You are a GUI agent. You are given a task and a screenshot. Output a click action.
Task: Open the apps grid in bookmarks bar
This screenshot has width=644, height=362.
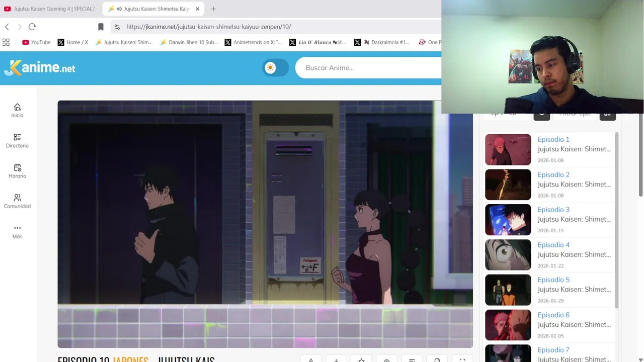[x=6, y=42]
